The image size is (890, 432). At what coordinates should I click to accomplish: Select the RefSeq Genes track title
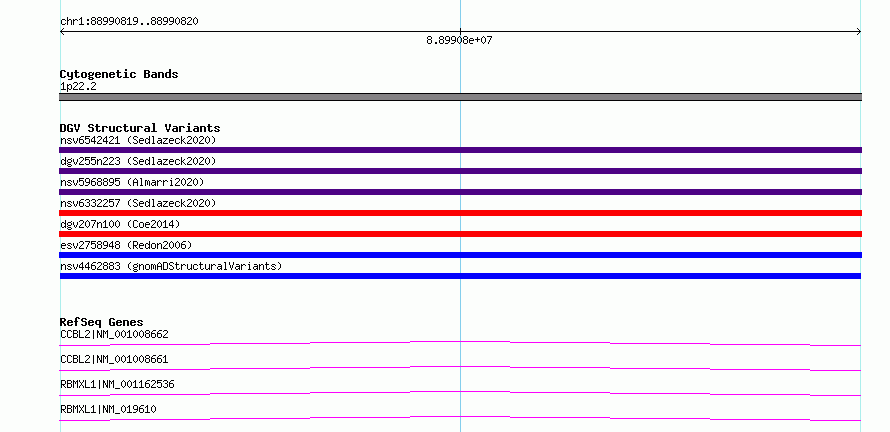(x=102, y=322)
